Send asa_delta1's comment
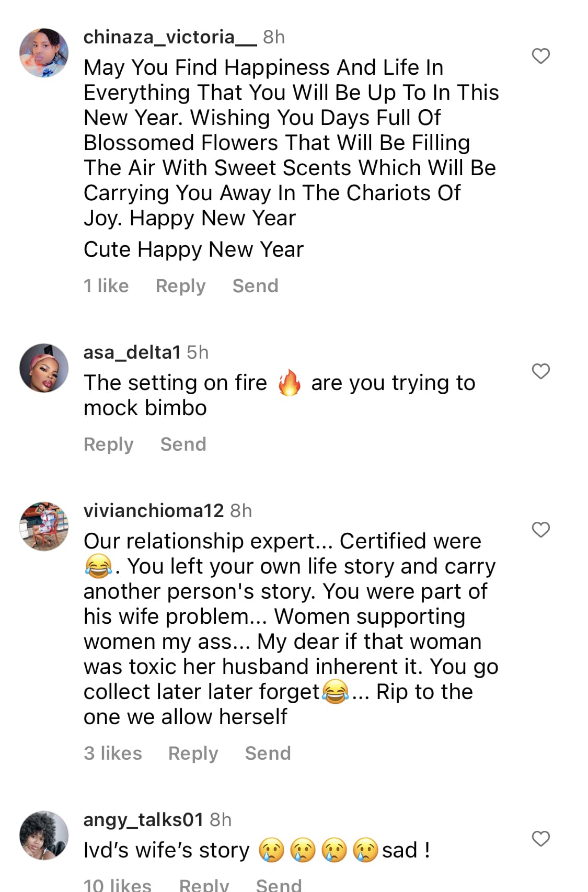Viewport: 588px width, 892px height. (x=183, y=444)
